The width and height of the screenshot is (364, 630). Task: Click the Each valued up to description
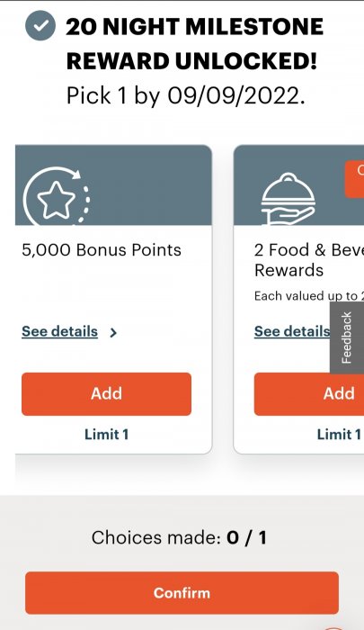click(309, 296)
